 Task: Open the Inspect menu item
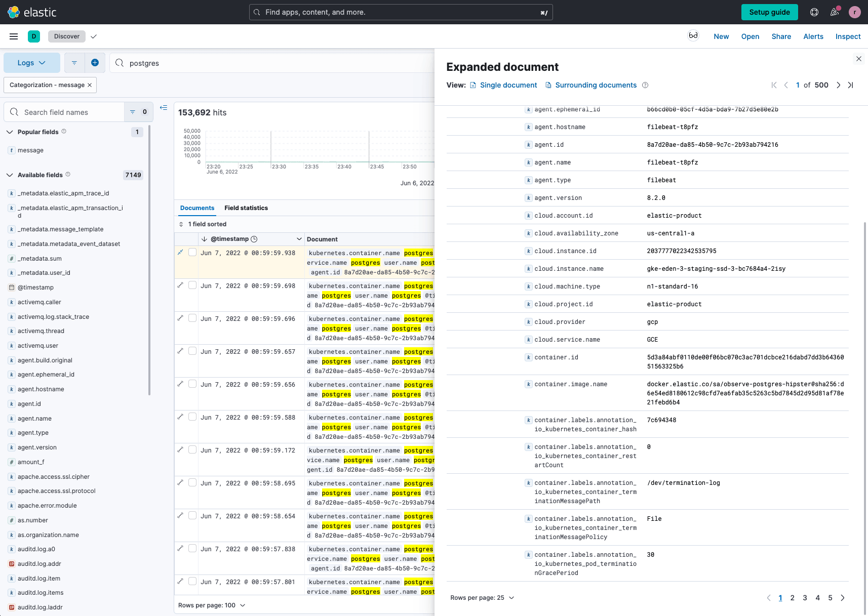[848, 36]
